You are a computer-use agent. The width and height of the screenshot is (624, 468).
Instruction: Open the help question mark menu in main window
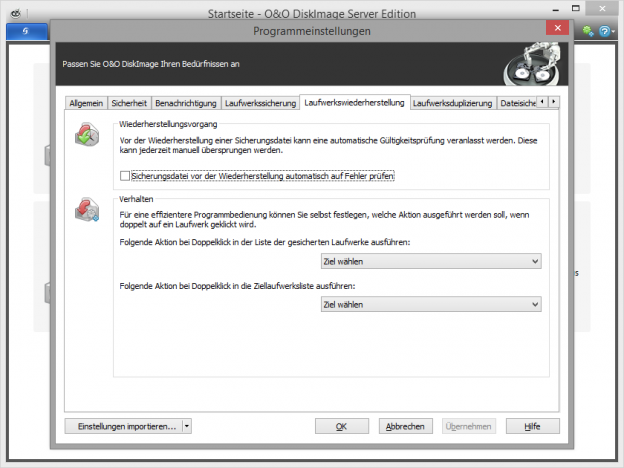click(604, 31)
